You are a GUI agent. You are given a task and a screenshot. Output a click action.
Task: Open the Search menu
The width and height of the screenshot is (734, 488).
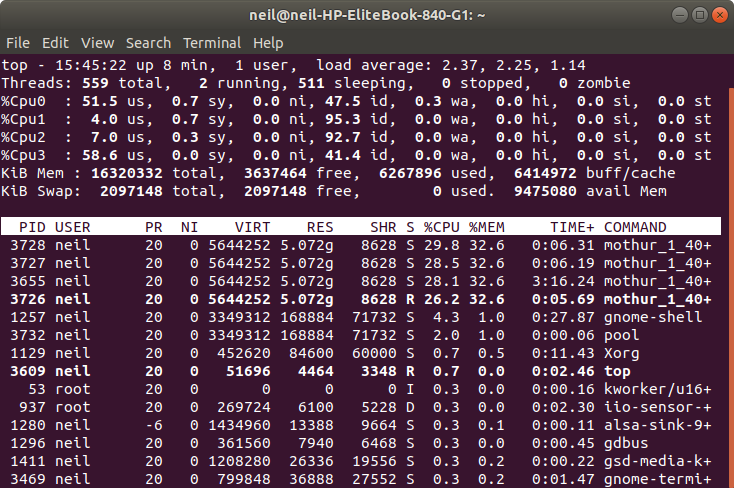pyautogui.click(x=148, y=43)
